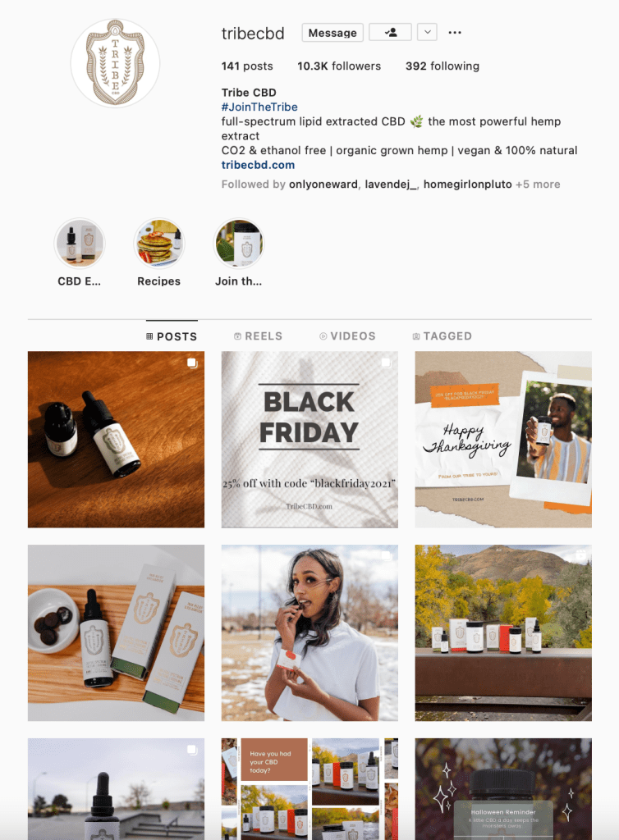Open the three-dot options menu
The height and width of the screenshot is (840, 619).
[x=455, y=33]
